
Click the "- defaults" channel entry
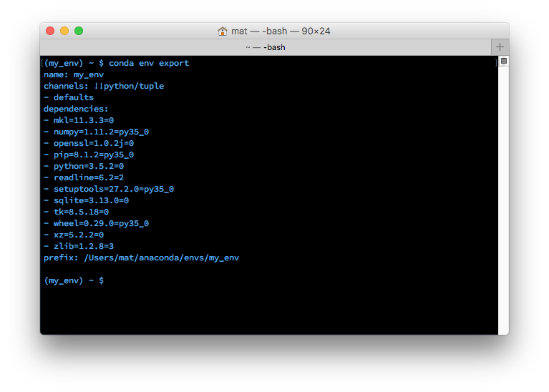click(x=69, y=97)
